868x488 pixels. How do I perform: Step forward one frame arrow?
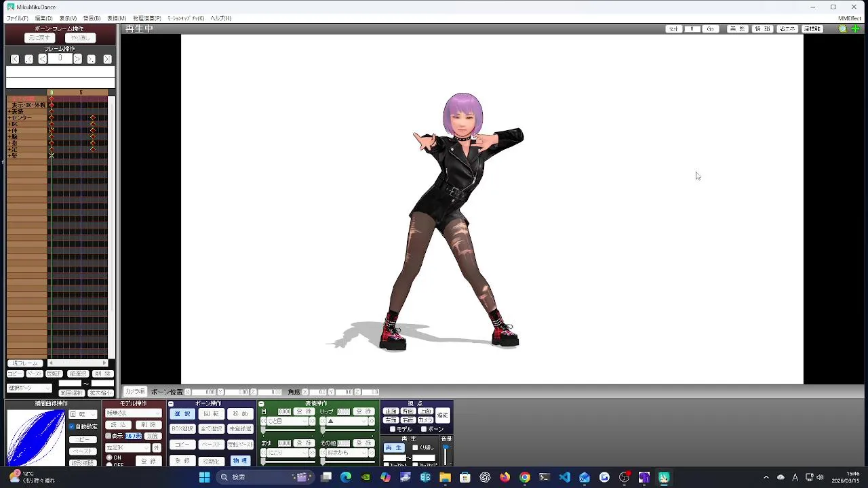coord(77,59)
